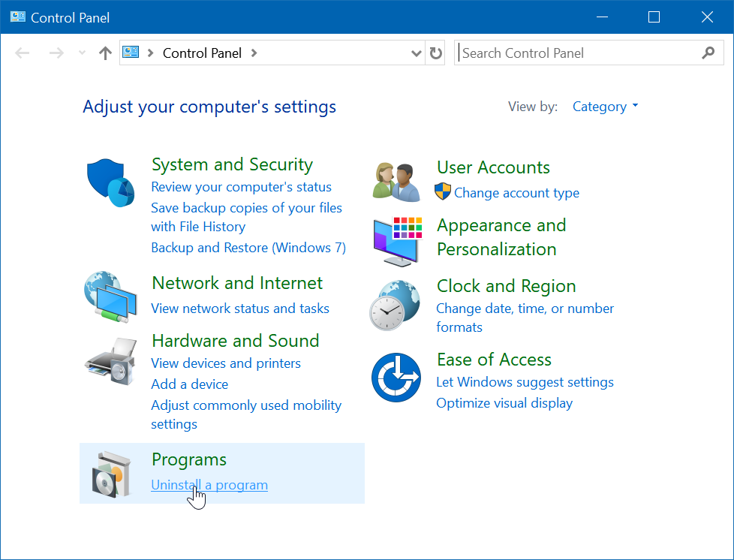Maximize the Control Panel window
Viewport: 734px width, 560px height.
point(654,17)
